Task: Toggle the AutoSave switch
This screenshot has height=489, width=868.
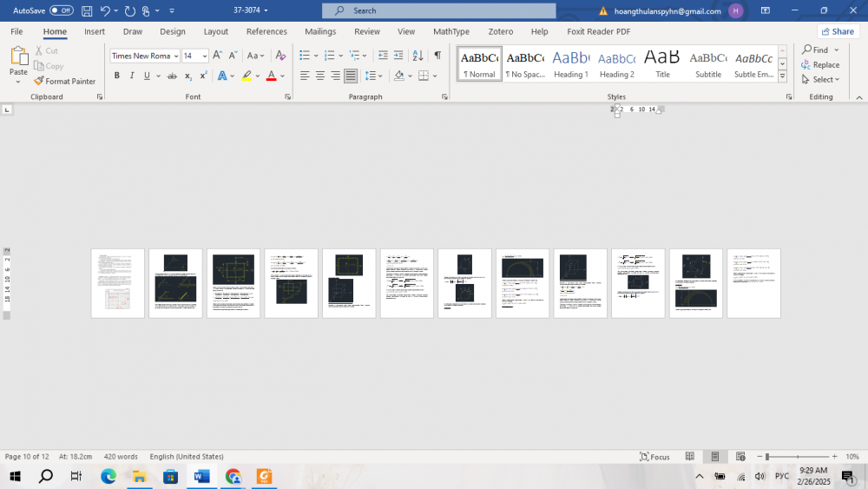Action: [61, 10]
